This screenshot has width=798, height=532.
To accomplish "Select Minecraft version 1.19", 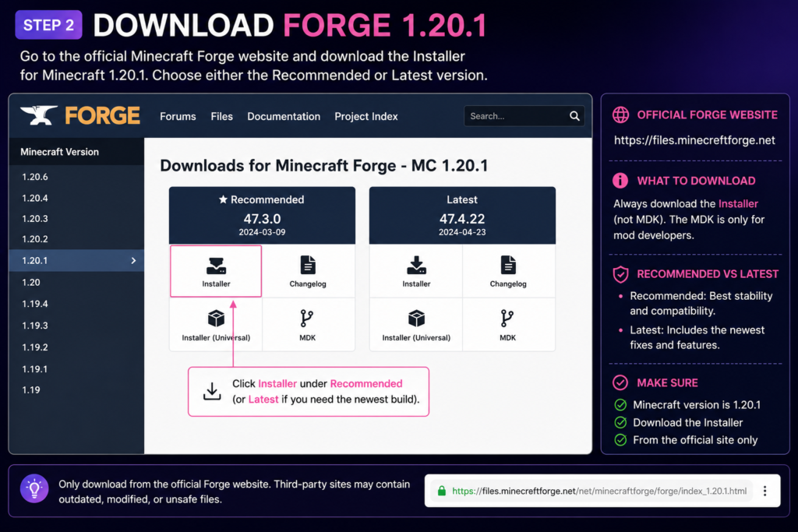I will tap(76, 390).
